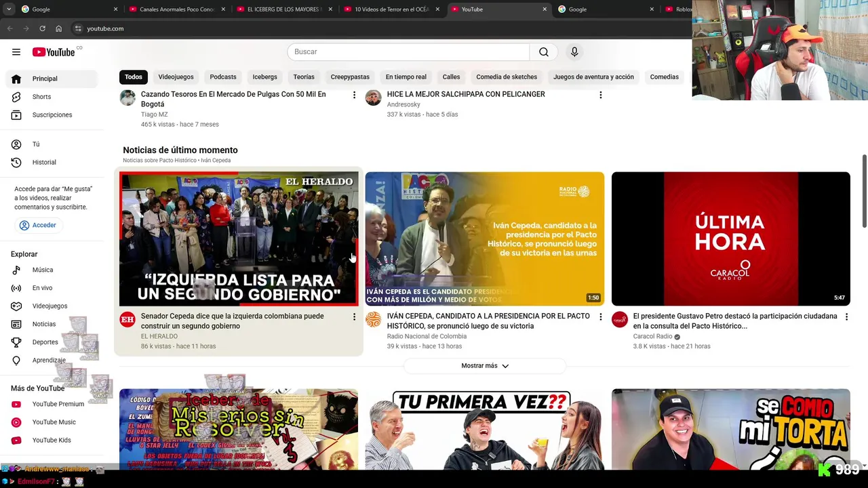Open Radio Nacional de Colombia avatar
868x488 pixels.
374,320
